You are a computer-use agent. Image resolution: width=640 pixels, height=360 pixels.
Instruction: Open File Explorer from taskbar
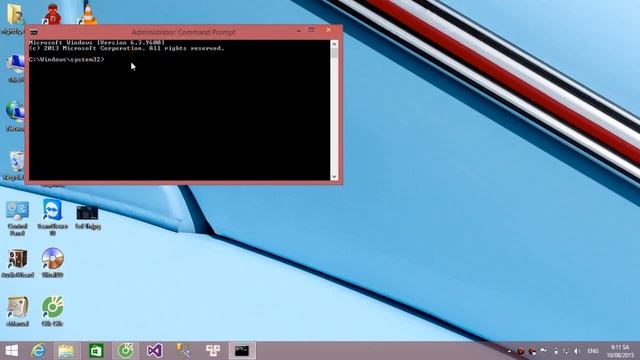click(66, 351)
